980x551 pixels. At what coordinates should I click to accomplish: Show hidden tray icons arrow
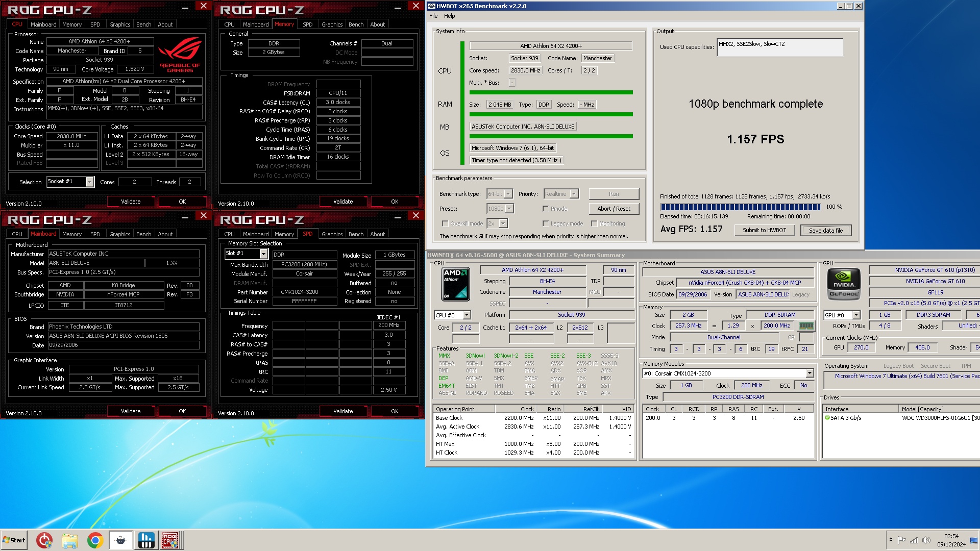pyautogui.click(x=891, y=540)
